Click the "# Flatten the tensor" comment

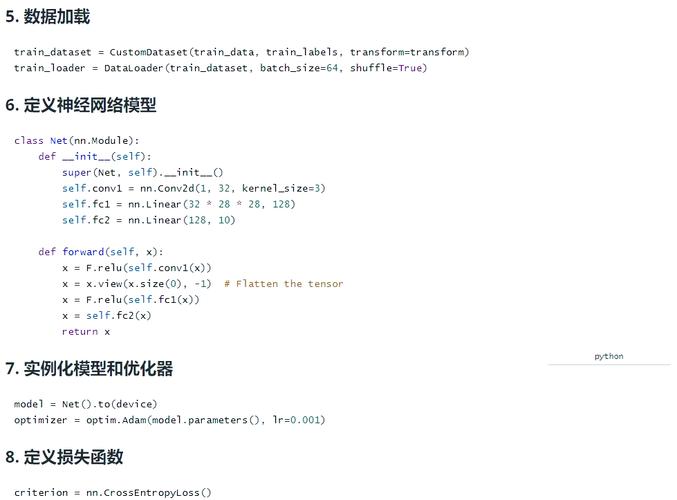(x=283, y=284)
